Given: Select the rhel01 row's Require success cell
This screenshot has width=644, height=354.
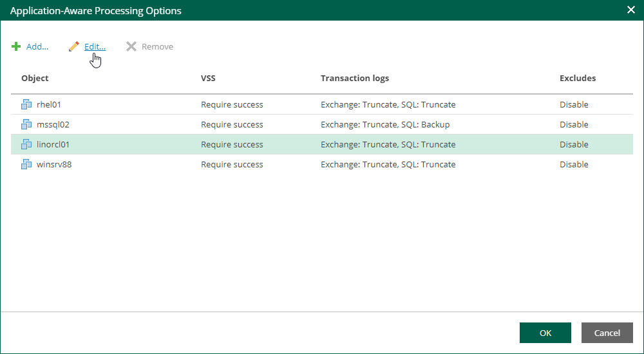Looking at the screenshot, I should pos(232,105).
